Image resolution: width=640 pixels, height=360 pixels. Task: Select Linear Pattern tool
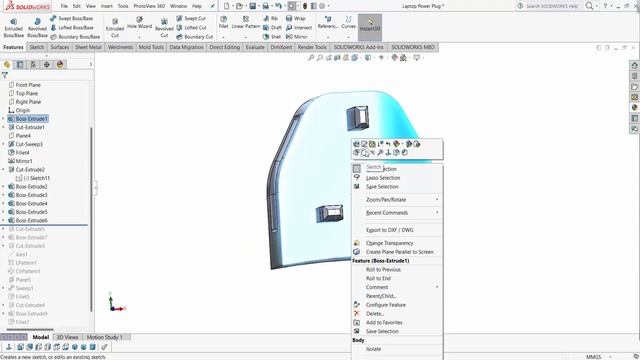coord(246,22)
